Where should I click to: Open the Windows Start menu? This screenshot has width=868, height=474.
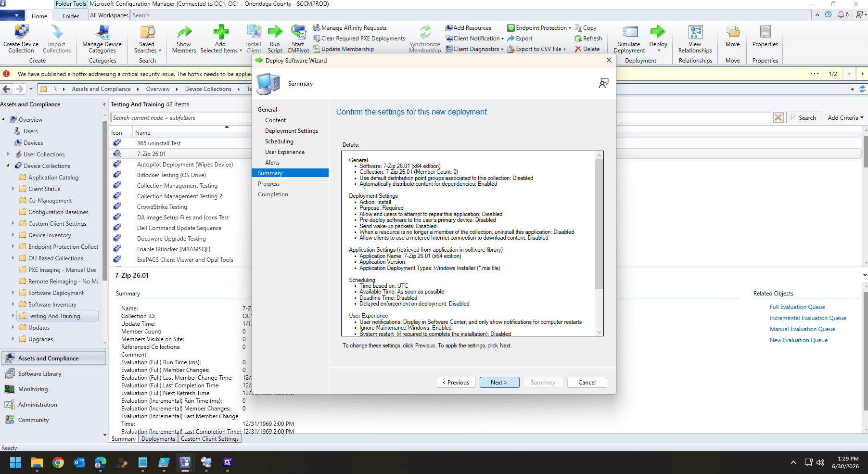(x=15, y=462)
